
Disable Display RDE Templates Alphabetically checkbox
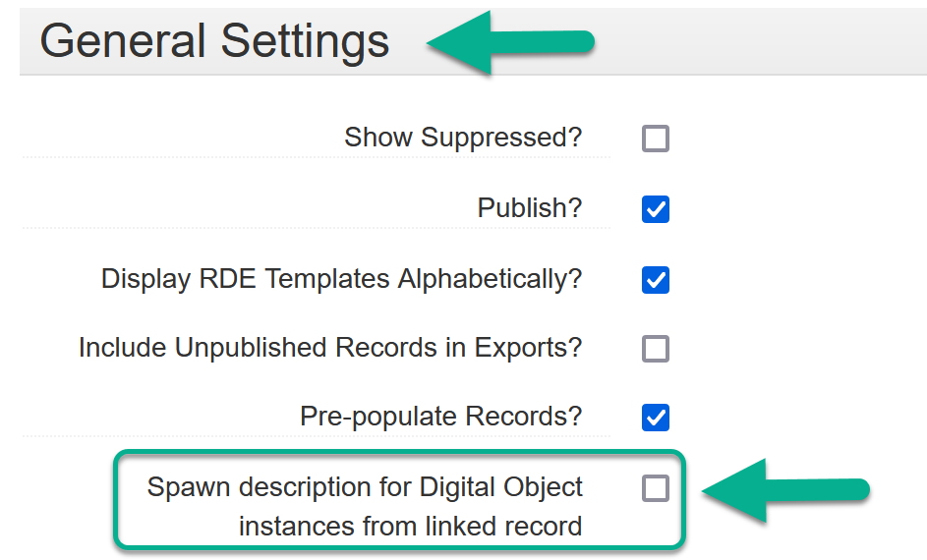pyautogui.click(x=656, y=280)
